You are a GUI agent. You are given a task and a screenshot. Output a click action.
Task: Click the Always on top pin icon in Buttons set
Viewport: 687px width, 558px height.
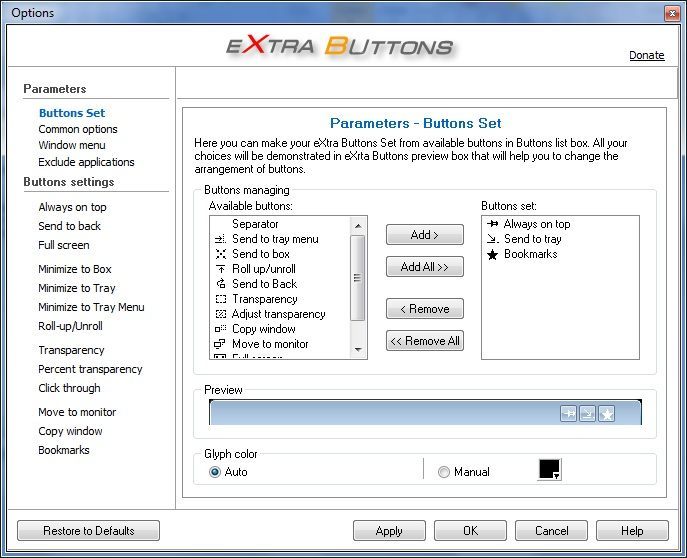coord(492,224)
